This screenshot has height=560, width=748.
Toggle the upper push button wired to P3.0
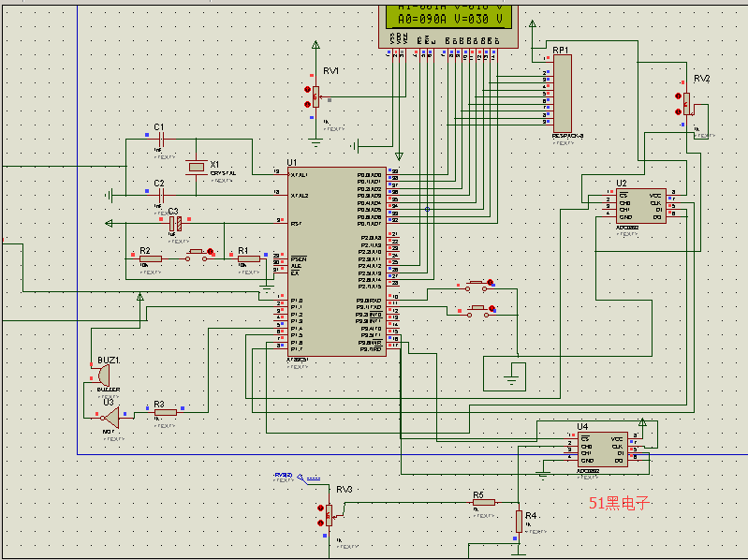pyautogui.click(x=478, y=286)
